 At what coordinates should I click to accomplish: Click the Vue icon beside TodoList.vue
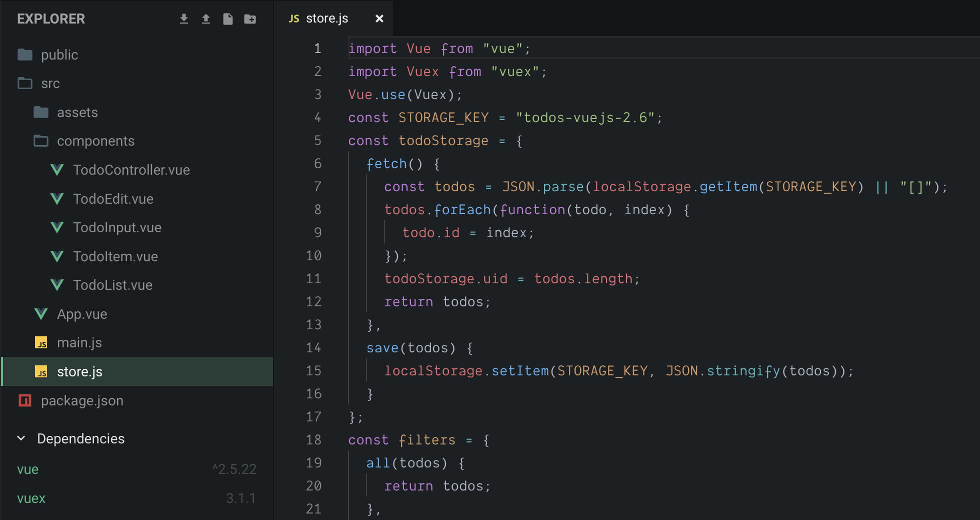coord(57,285)
